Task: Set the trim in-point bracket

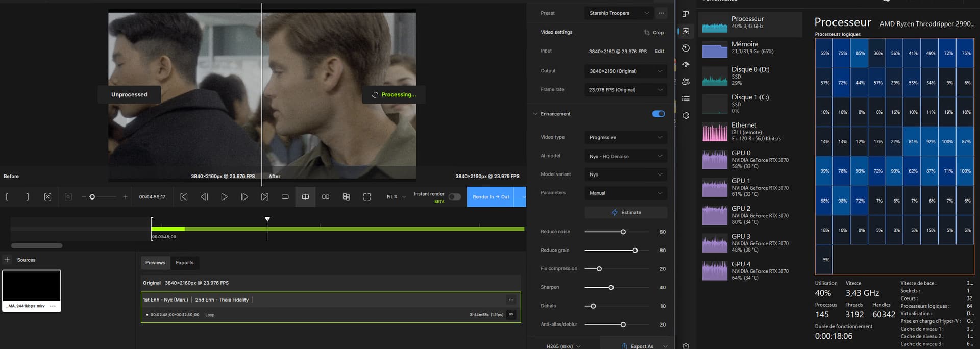Action: (7, 197)
